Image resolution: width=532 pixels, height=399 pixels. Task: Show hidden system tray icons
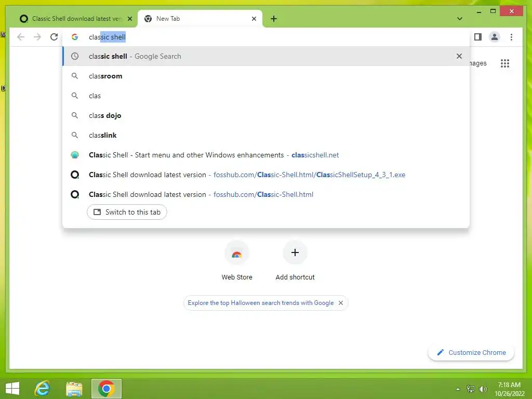coord(458,389)
